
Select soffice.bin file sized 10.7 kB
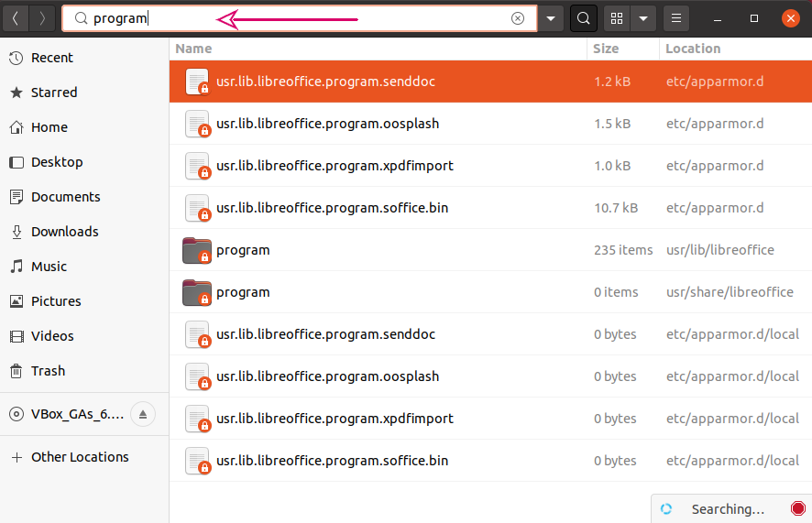pyautogui.click(x=490, y=208)
